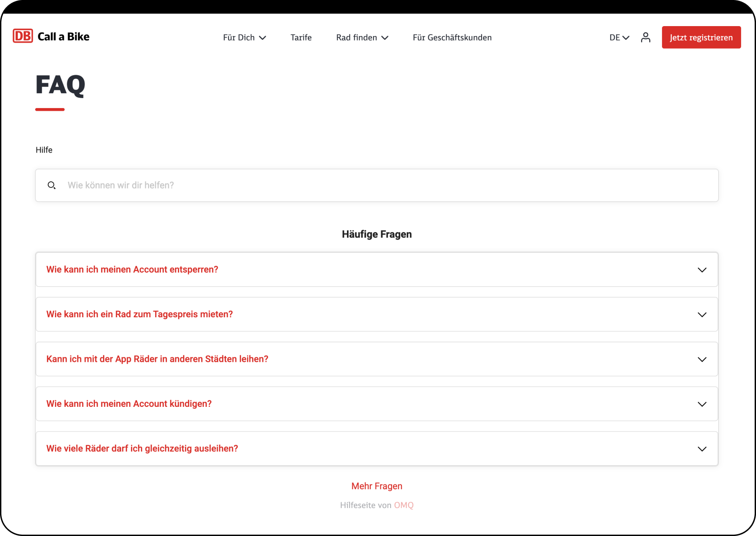This screenshot has height=536, width=756.
Task: Expand 'Kann ich mit der App Räder in anderen Städten leihen?'
Action: tap(157, 359)
